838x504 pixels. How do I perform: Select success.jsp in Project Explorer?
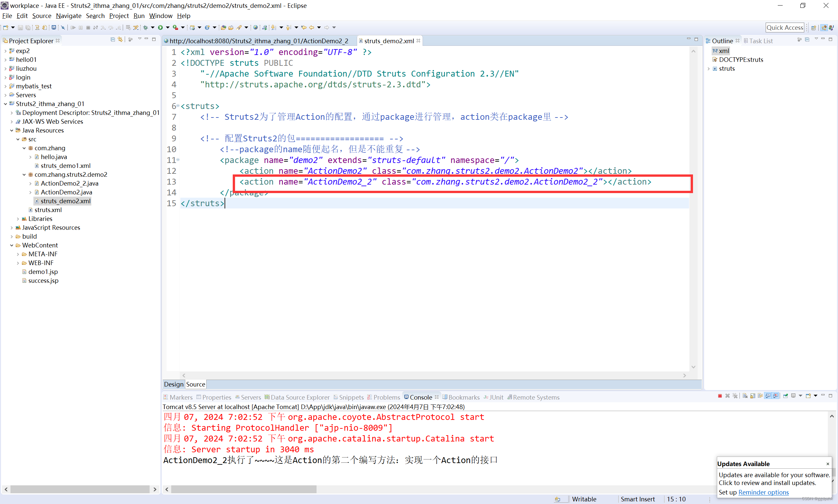tap(44, 280)
